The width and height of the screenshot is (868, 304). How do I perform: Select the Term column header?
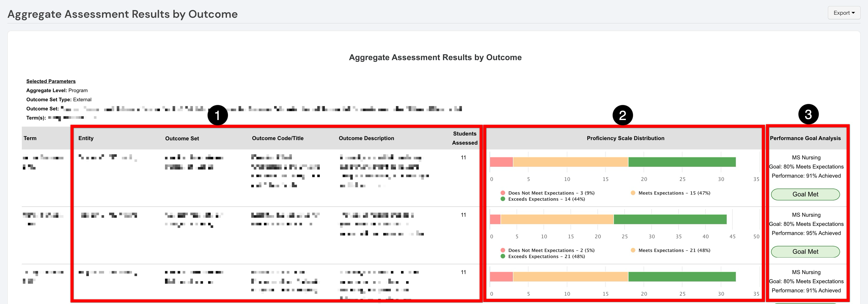click(30, 138)
